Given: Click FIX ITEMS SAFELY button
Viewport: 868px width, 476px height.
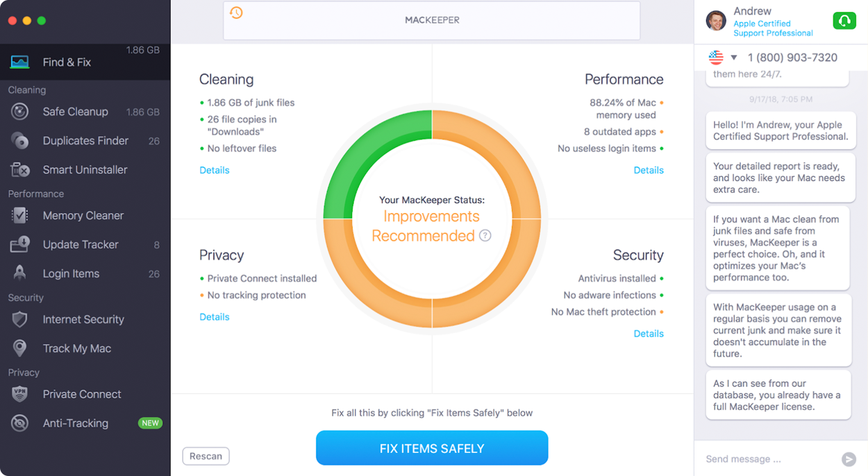Looking at the screenshot, I should coord(432,448).
